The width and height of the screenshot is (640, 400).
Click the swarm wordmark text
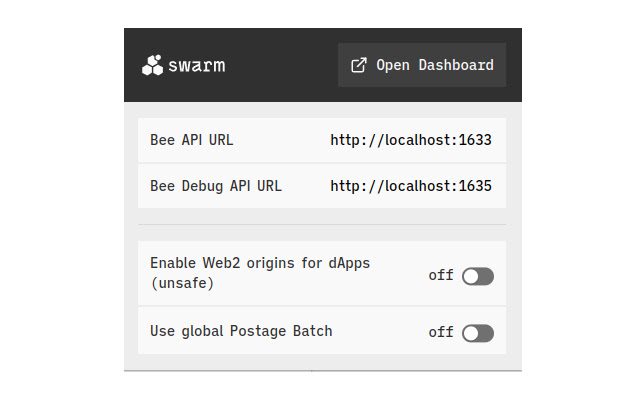pyautogui.click(x=197, y=66)
